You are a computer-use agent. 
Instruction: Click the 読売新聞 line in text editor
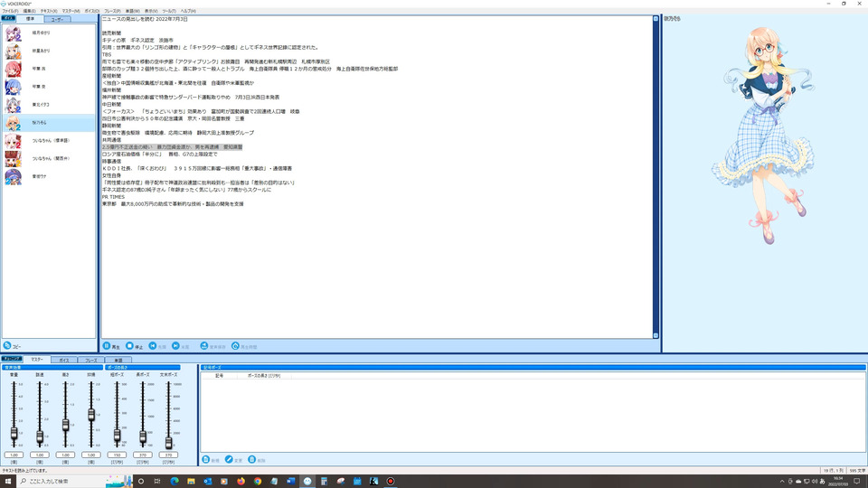tap(111, 33)
